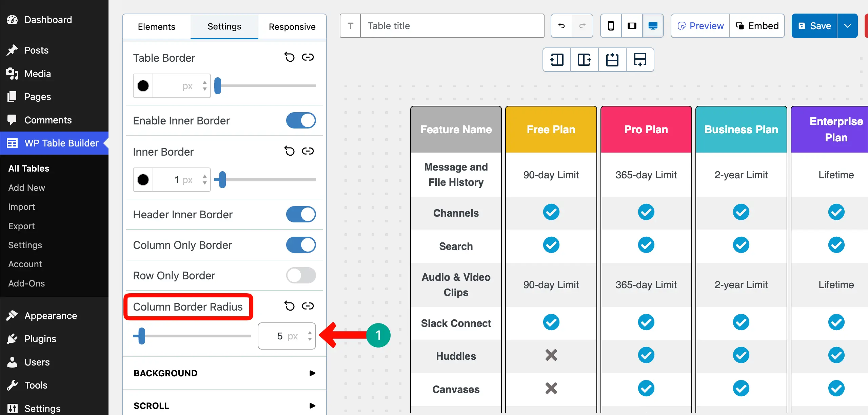Open the Save dropdown arrow

[847, 26]
